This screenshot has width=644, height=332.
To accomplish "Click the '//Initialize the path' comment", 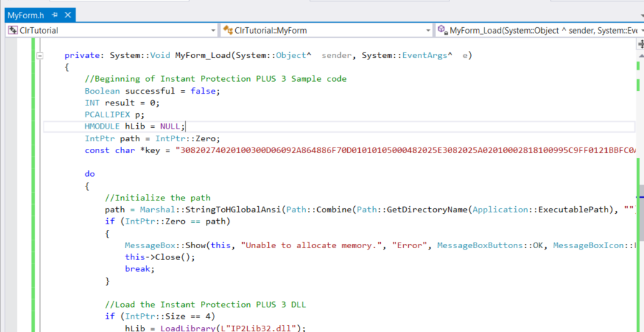I will (157, 198).
